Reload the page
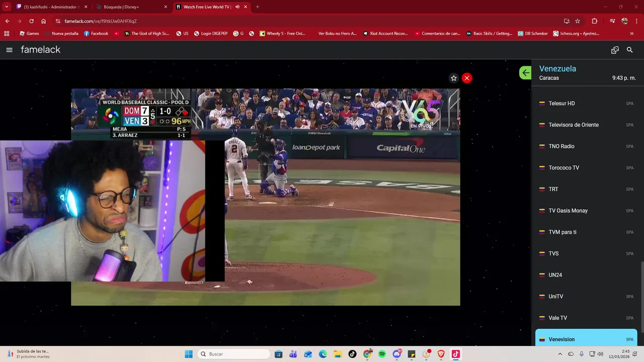The width and height of the screenshot is (644, 362). point(31,21)
